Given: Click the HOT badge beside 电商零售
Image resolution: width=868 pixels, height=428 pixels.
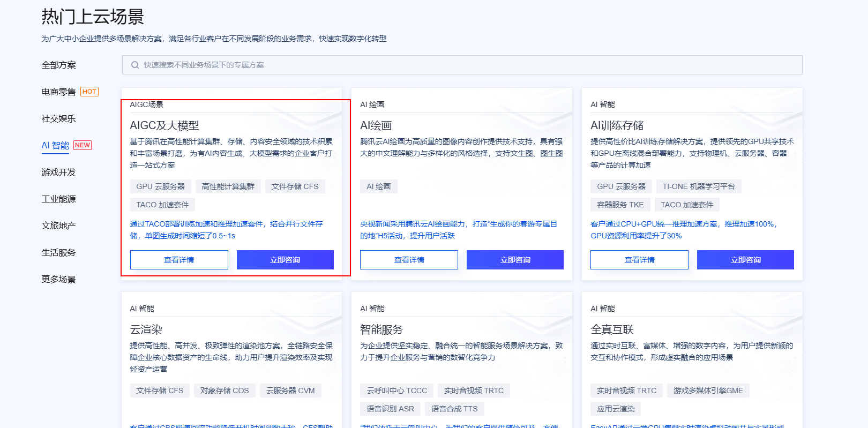Looking at the screenshot, I should click(89, 92).
